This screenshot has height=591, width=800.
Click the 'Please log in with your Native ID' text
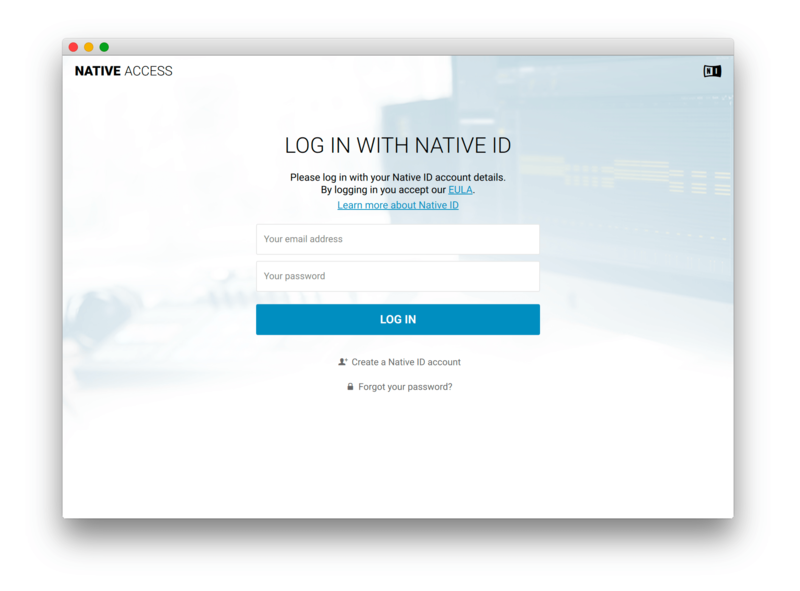[398, 177]
